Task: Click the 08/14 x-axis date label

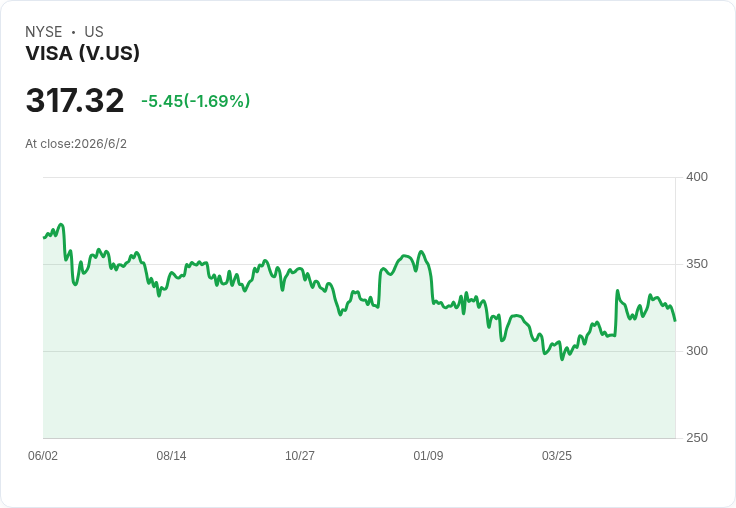Action: [171, 455]
